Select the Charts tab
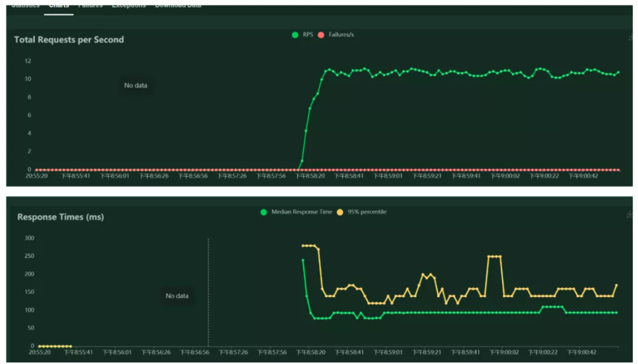 (x=58, y=6)
